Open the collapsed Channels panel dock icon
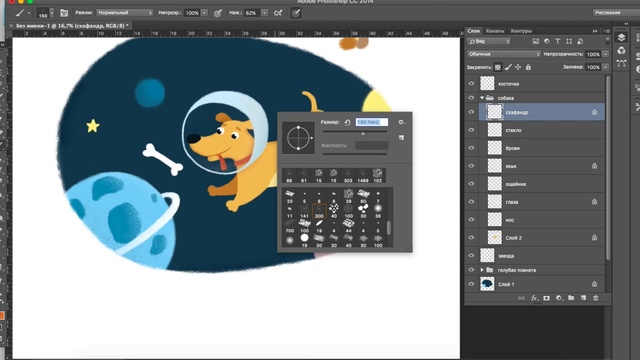 click(621, 50)
